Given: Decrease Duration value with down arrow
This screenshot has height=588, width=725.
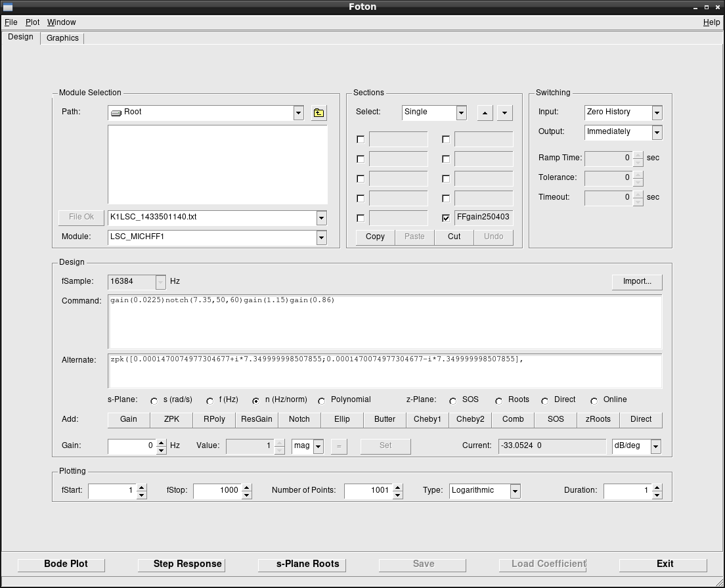Looking at the screenshot, I should (x=657, y=495).
